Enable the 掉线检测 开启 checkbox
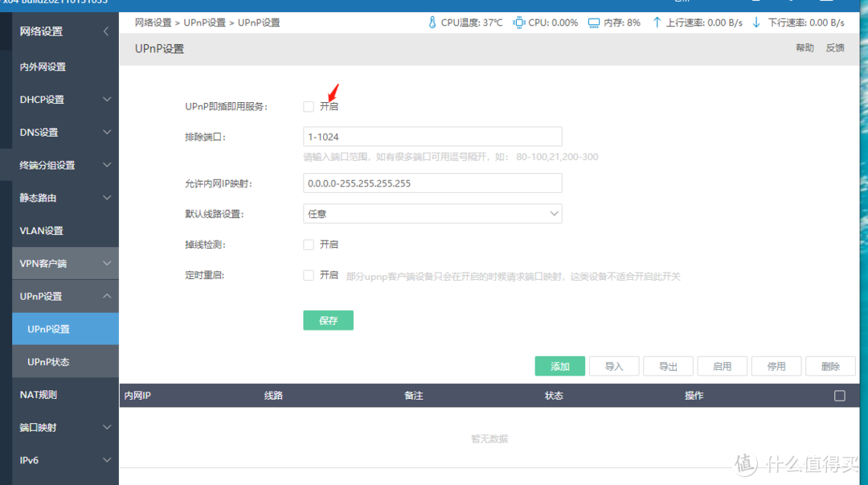The image size is (868, 485). pos(309,244)
